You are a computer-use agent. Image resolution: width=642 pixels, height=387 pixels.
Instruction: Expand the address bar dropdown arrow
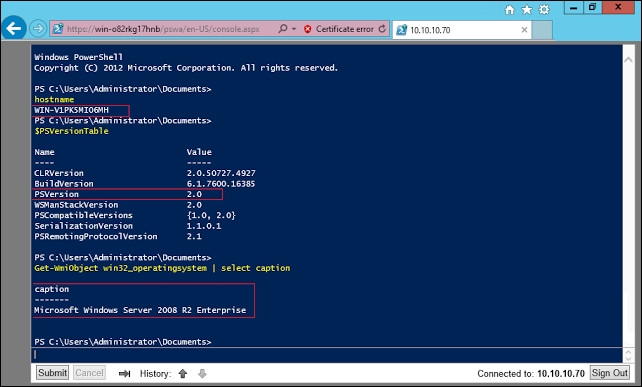point(294,29)
